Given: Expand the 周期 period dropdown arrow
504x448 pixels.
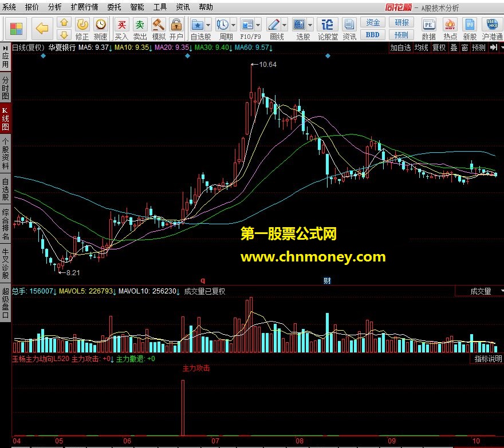Looking at the screenshot, I should tap(233, 25).
